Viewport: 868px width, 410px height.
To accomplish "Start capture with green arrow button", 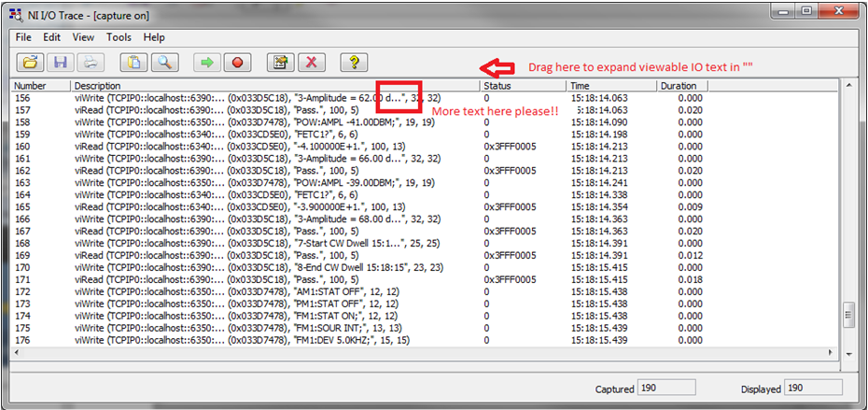I will pos(207,63).
